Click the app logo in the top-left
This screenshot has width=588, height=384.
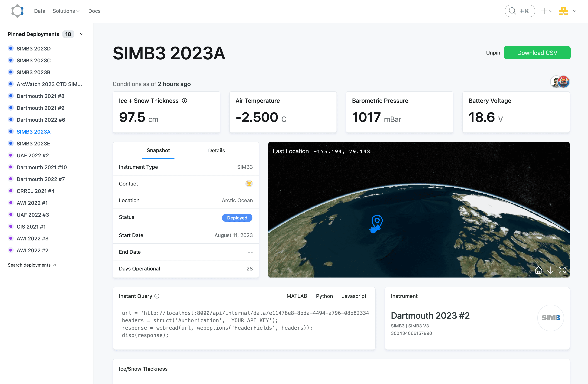click(17, 11)
